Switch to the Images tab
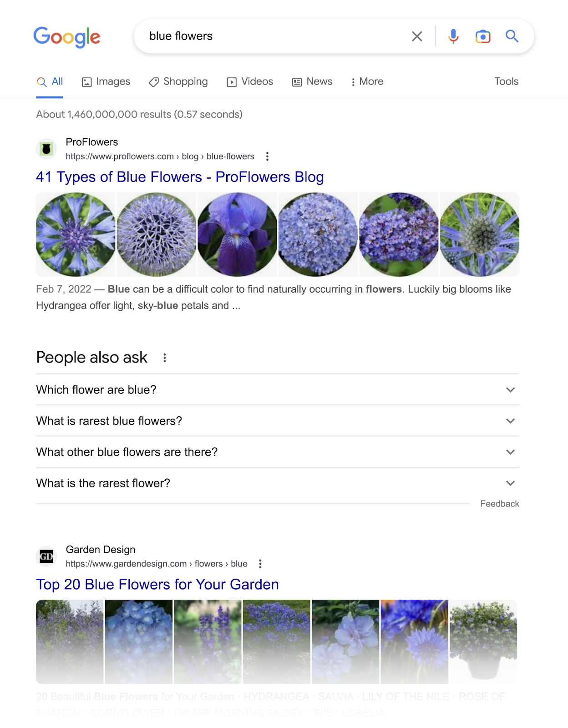The width and height of the screenshot is (568, 728). (x=106, y=81)
